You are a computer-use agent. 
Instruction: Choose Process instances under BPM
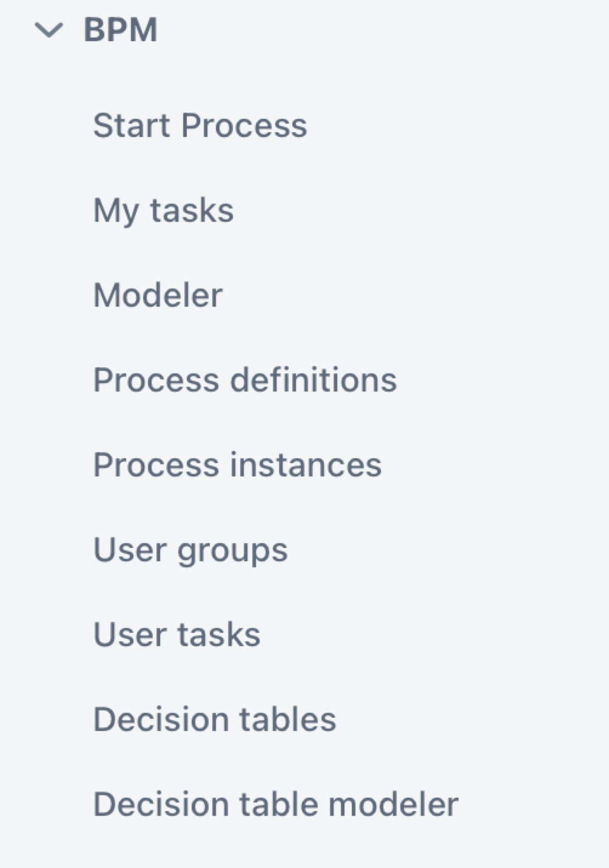tap(237, 464)
